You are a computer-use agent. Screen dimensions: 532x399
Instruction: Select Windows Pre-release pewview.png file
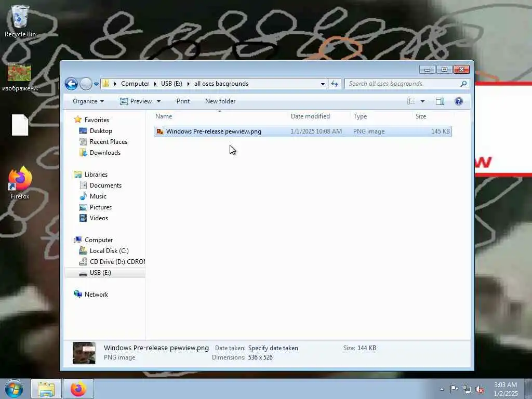click(303, 131)
